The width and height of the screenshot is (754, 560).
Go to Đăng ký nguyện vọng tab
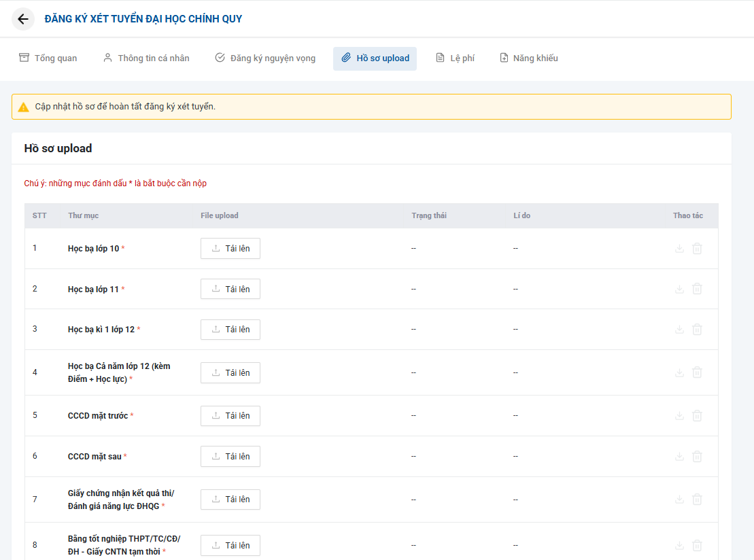coord(265,58)
